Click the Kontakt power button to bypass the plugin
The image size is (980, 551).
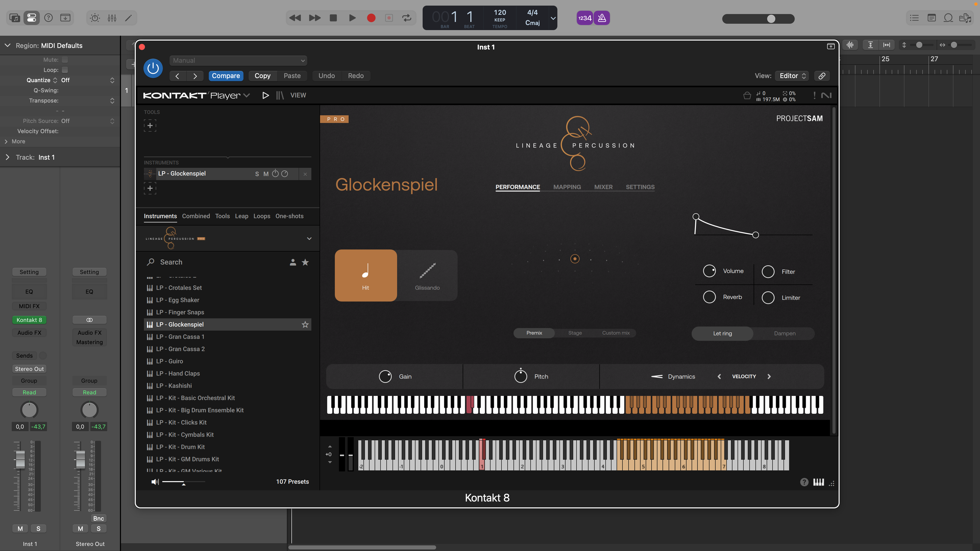(153, 68)
